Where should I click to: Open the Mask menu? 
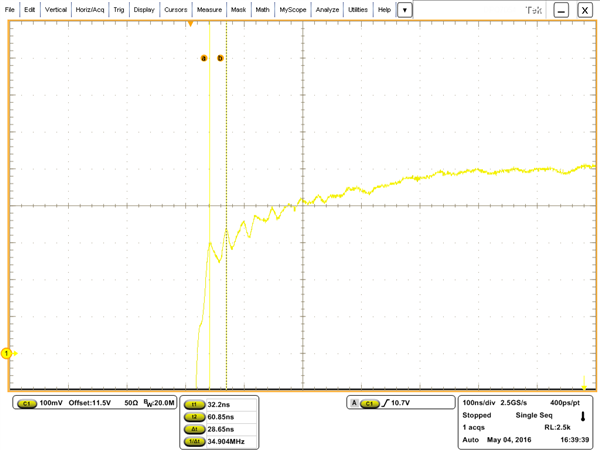point(238,10)
